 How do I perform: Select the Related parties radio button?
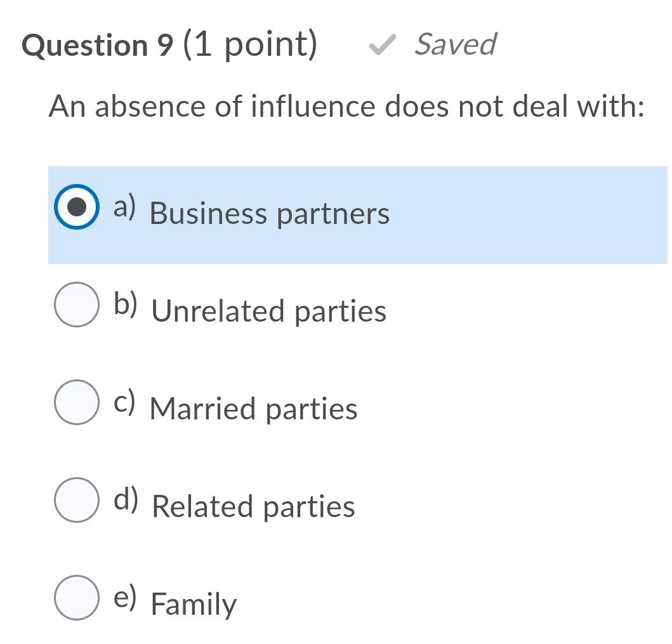tap(77, 500)
